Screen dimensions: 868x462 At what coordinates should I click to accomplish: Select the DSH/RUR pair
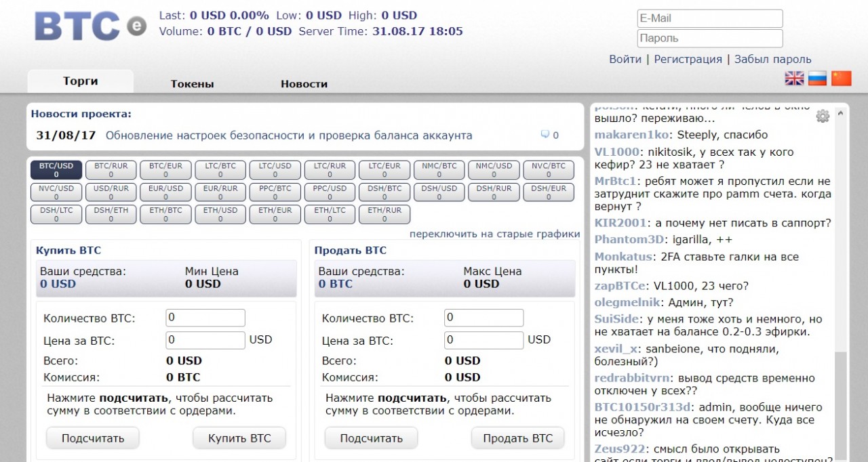(494, 192)
